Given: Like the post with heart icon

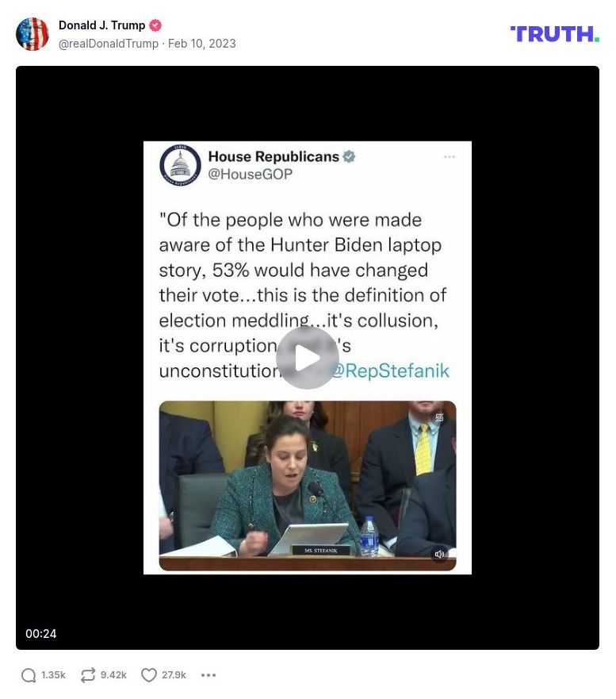Looking at the screenshot, I should pyautogui.click(x=149, y=675).
